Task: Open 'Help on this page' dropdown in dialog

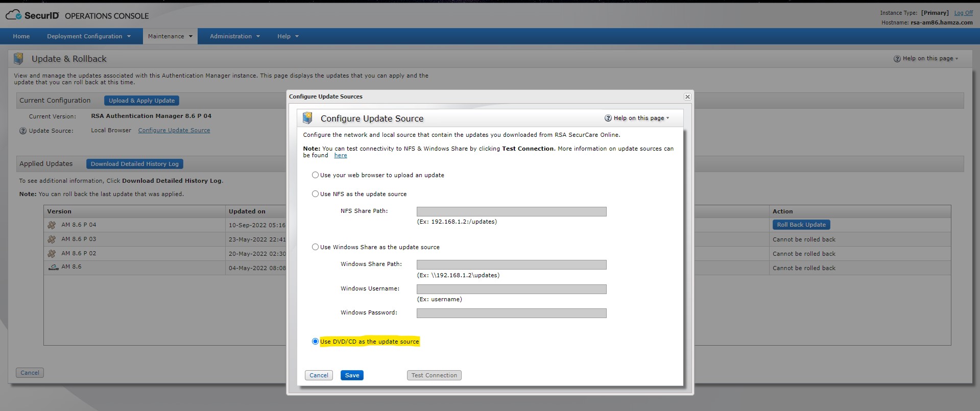Action: [641, 118]
